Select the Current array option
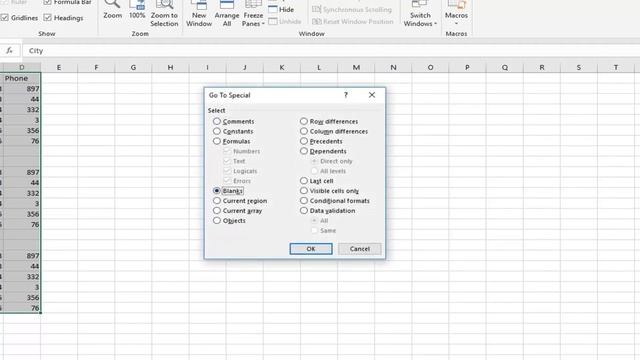 point(217,211)
